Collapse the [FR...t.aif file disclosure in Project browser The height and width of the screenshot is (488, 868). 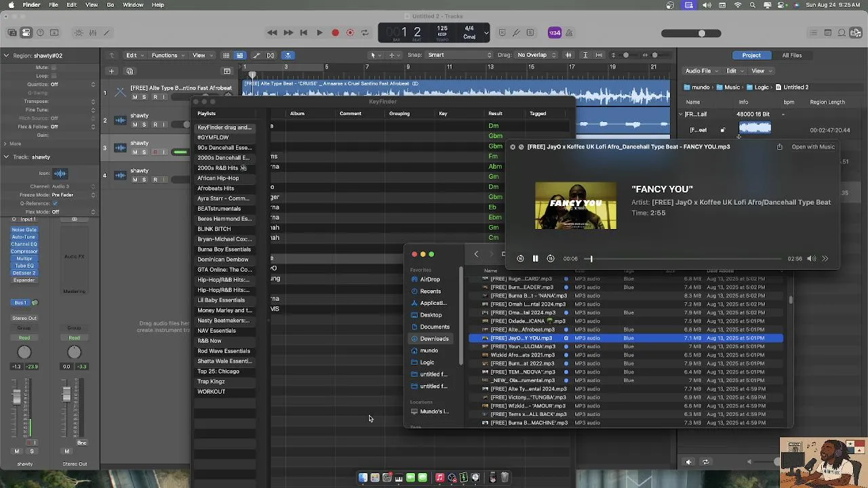coord(681,115)
